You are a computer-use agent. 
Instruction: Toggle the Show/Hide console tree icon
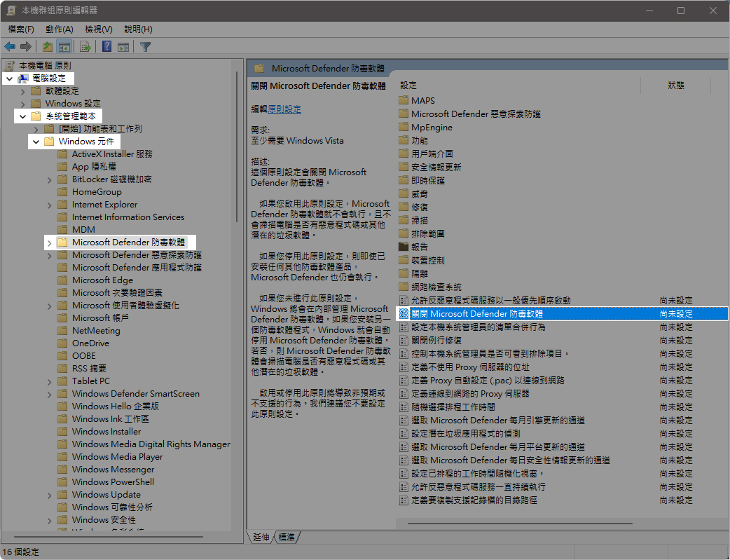64,47
